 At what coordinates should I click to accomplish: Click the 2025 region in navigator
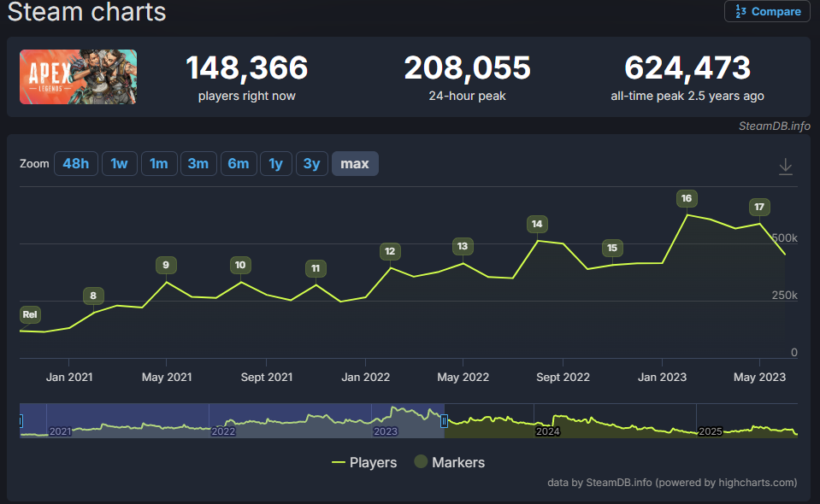pyautogui.click(x=711, y=431)
